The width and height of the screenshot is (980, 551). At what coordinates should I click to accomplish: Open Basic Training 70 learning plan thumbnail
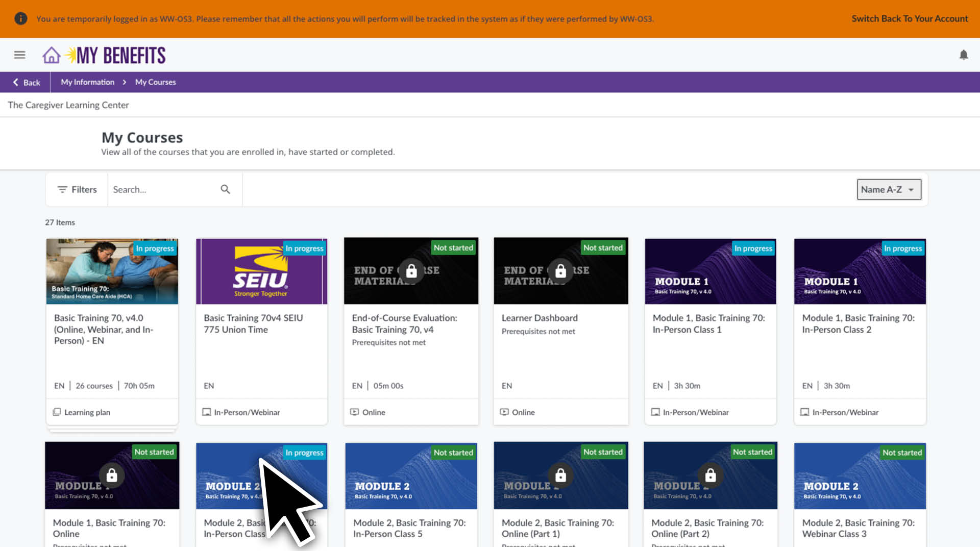tap(112, 271)
